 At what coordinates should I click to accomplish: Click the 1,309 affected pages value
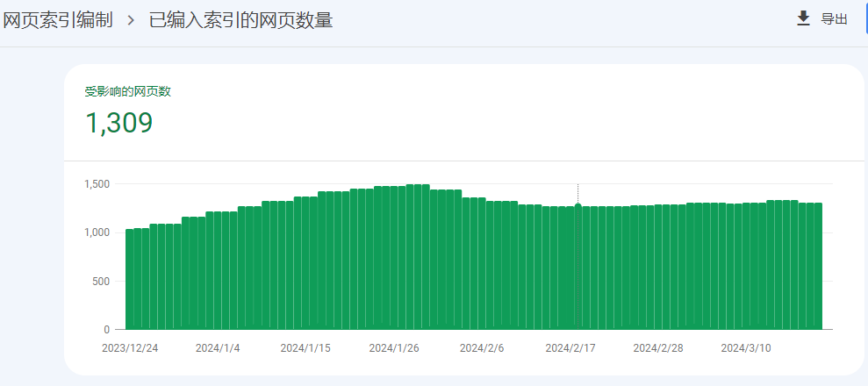click(x=119, y=123)
